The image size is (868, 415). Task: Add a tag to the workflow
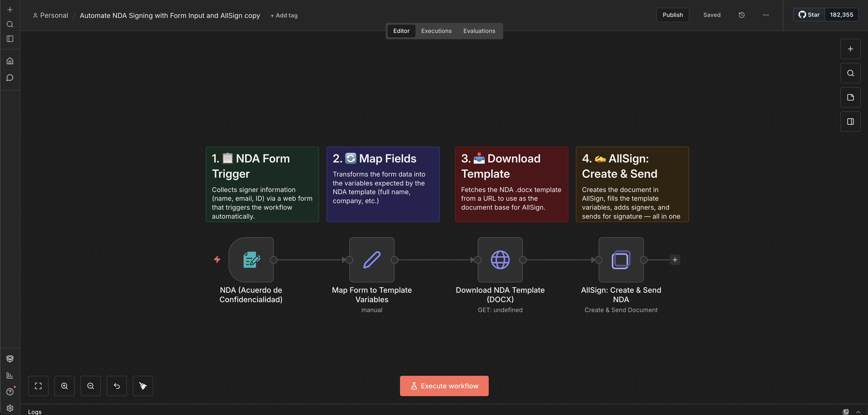(284, 15)
